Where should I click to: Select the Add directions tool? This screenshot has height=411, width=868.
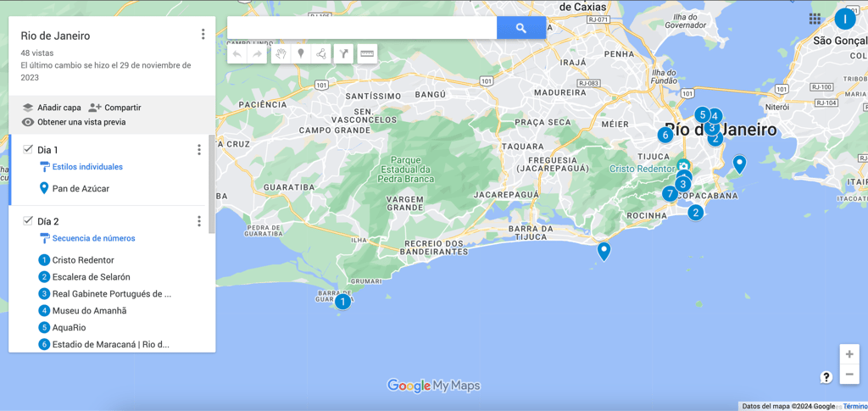coord(344,53)
